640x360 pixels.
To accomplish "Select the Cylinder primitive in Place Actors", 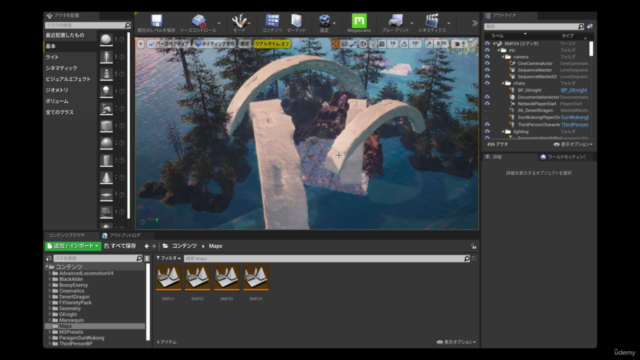I will pyautogui.click(x=106, y=160).
